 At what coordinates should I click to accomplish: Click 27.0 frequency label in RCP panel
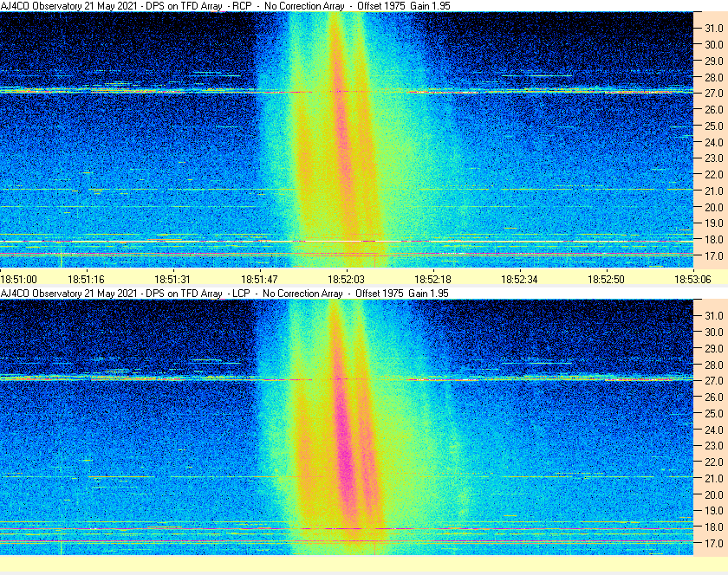click(714, 94)
